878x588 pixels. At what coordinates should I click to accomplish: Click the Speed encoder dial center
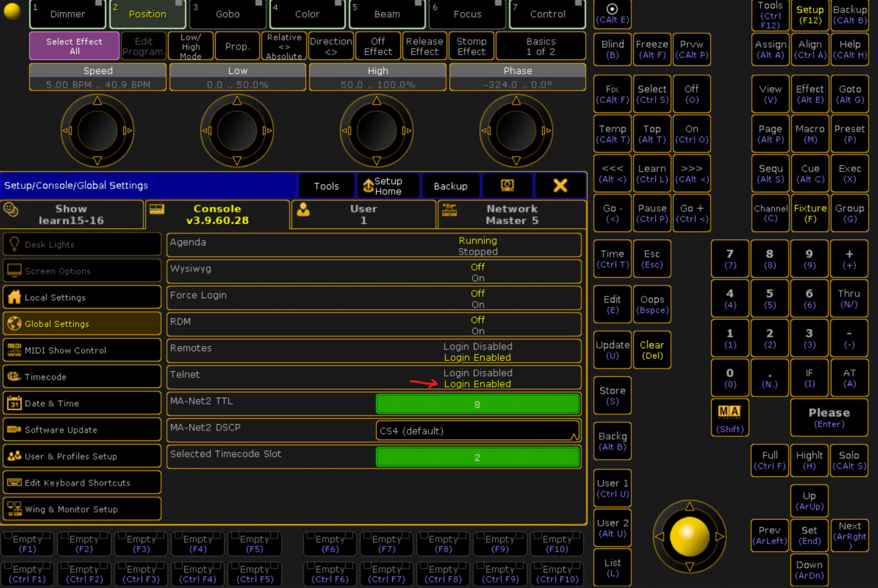pos(97,130)
